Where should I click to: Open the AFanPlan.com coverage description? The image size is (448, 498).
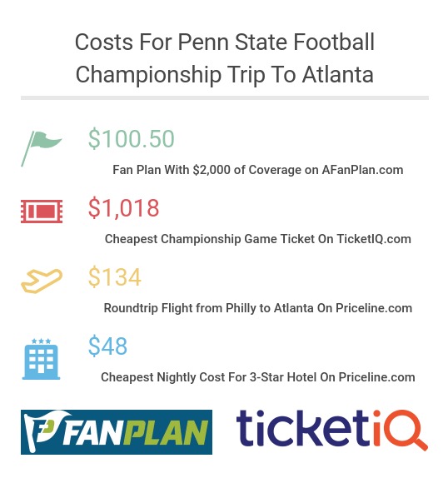(x=258, y=170)
